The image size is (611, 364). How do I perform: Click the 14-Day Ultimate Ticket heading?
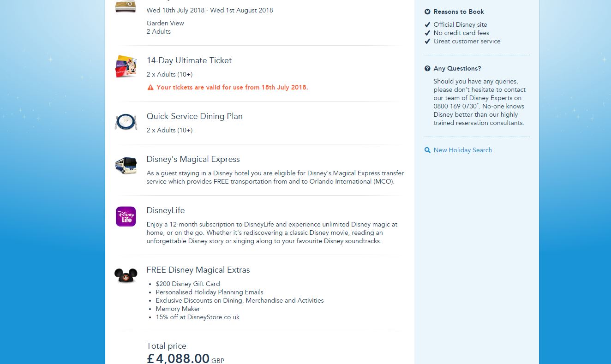pos(189,60)
